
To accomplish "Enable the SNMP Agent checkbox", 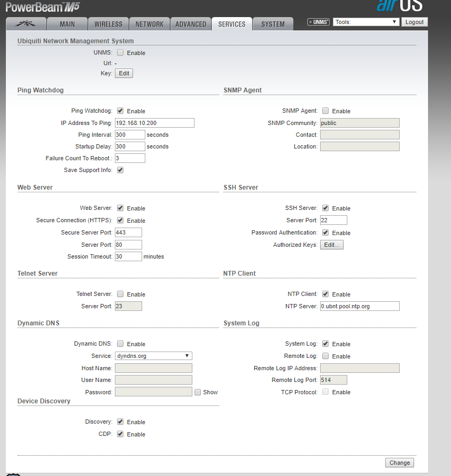I will 325,111.
